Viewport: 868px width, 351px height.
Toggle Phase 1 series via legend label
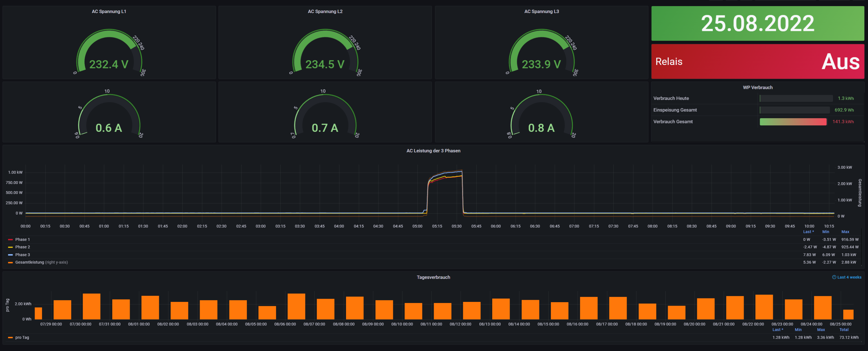(x=22, y=239)
